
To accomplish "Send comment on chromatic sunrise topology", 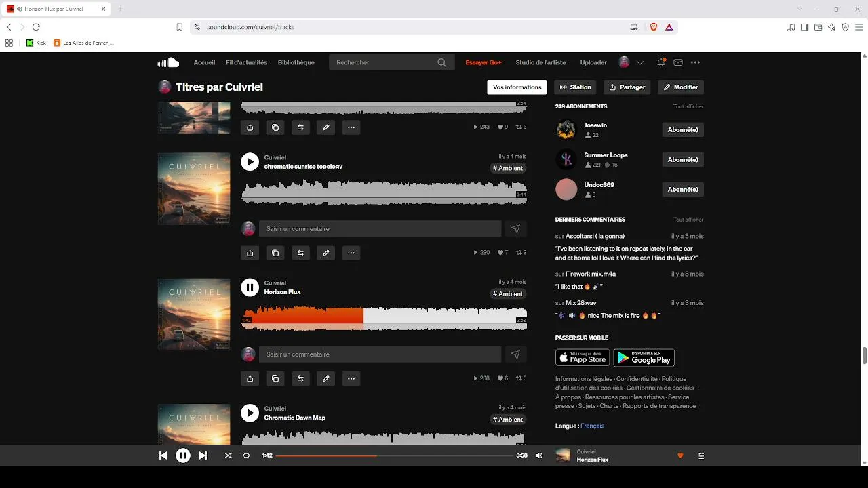I will tap(515, 229).
